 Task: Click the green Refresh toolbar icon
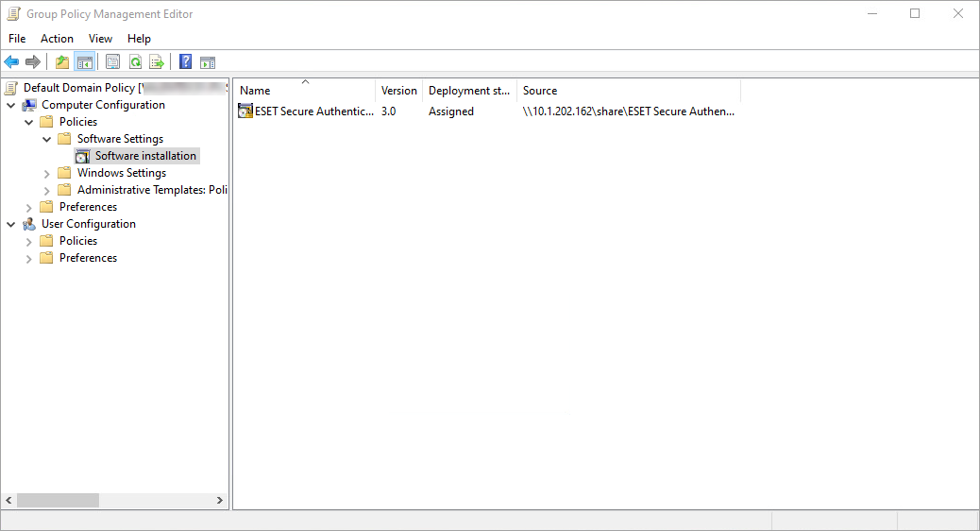pyautogui.click(x=135, y=62)
